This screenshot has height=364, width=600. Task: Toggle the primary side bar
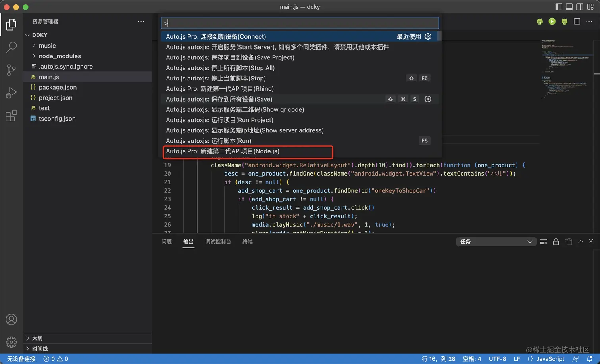click(x=559, y=7)
